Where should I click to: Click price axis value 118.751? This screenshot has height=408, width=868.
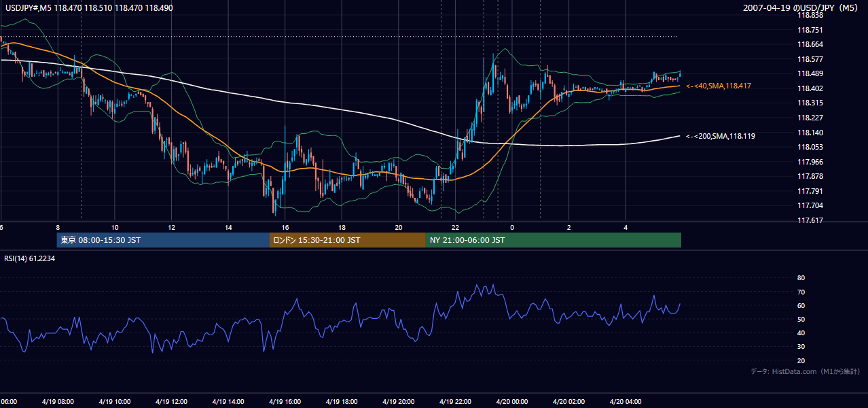[x=810, y=30]
